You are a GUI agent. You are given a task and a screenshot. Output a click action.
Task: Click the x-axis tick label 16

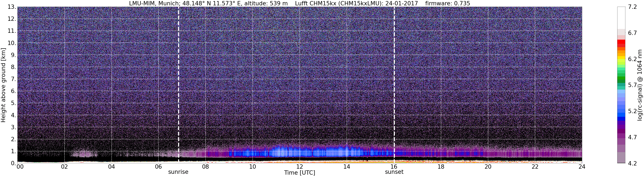pos(394,167)
